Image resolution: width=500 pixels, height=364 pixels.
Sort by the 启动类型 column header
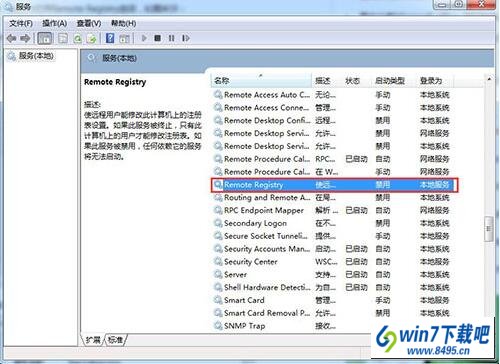394,81
